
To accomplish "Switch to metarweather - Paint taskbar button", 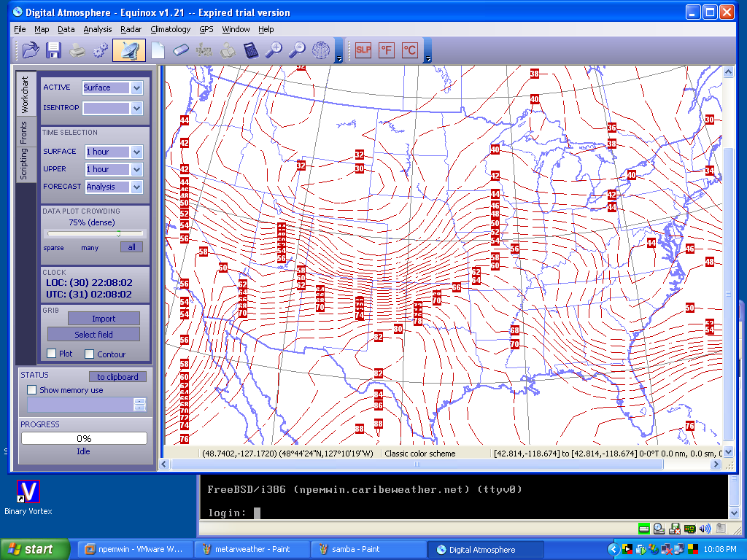I will (252, 550).
